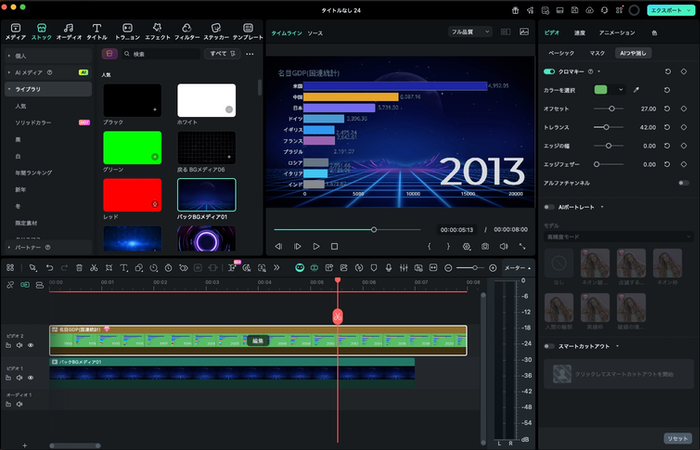The image size is (700, 450).
Task: Enable the アルファチャンネル toggle
Action: tap(683, 182)
